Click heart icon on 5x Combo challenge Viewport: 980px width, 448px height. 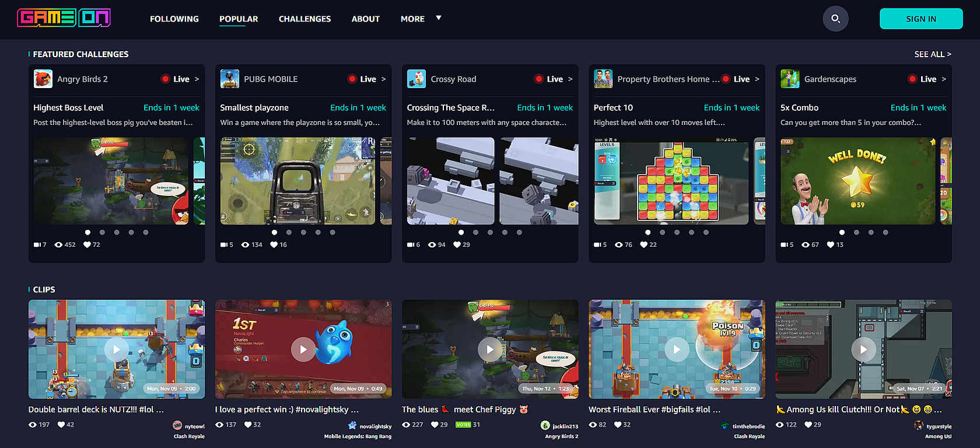pyautogui.click(x=831, y=245)
